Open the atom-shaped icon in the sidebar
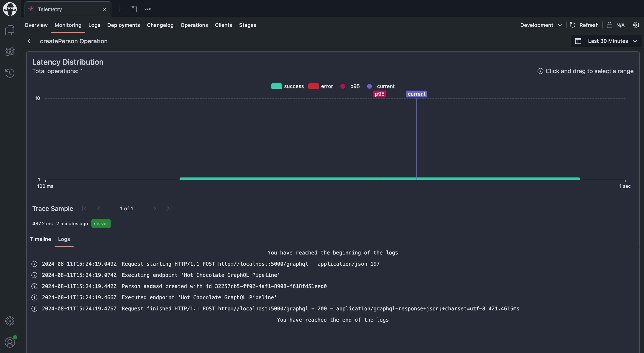 click(x=10, y=51)
